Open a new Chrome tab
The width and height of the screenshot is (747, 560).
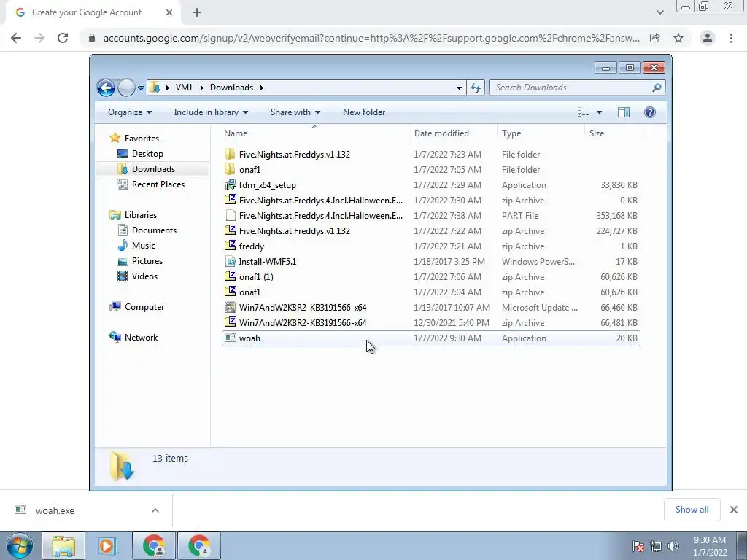pos(197,12)
